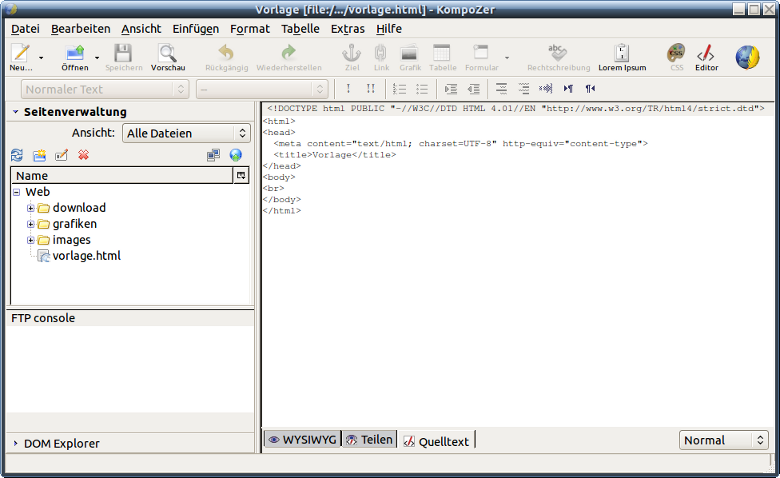The width and height of the screenshot is (780, 478).
Task: Open the dropdown arrow beside Öffnen
Action: click(x=97, y=58)
